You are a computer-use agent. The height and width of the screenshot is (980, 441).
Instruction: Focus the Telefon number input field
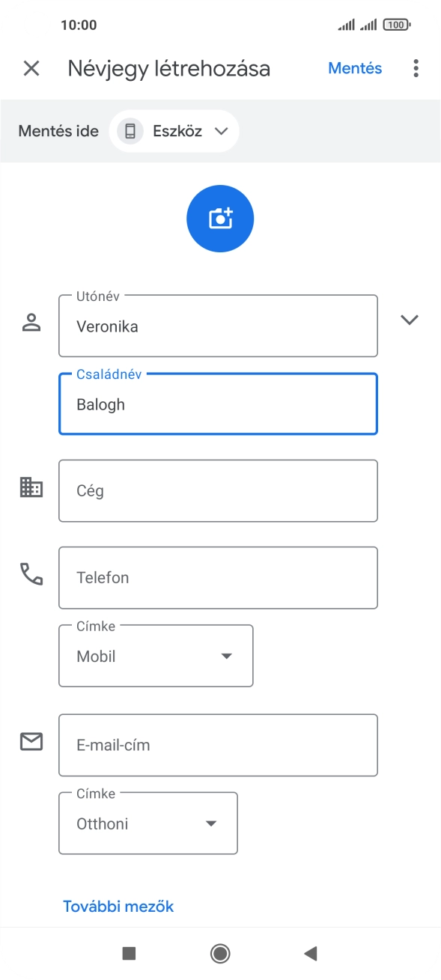218,576
